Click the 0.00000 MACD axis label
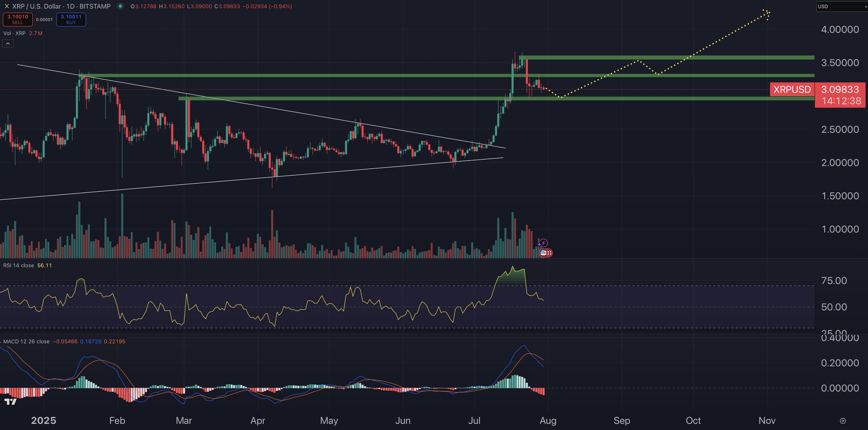 [840, 388]
